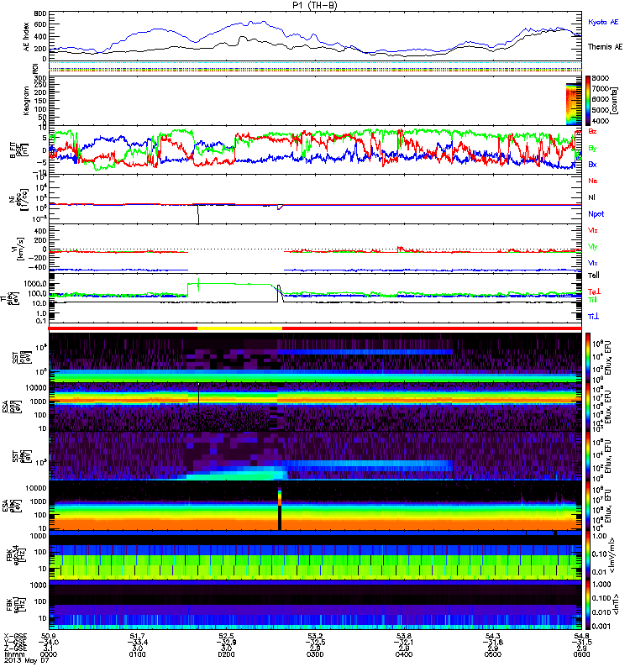Click the 4000 tick on keogram color bar
The width and height of the screenshot is (630, 672).
click(600, 121)
